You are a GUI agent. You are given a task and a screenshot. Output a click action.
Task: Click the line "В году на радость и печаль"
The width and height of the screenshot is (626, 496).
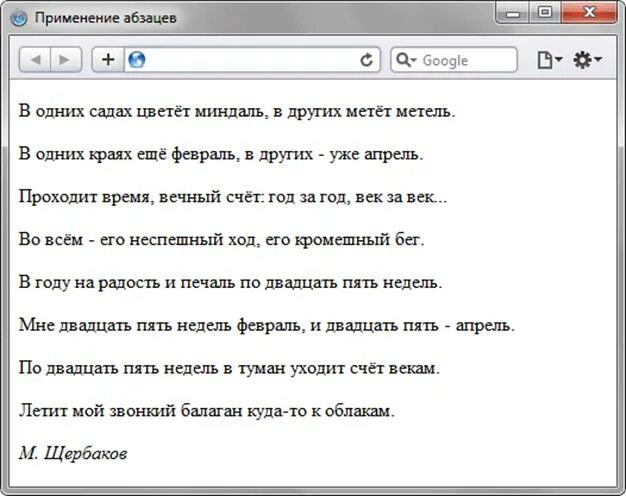tap(230, 282)
